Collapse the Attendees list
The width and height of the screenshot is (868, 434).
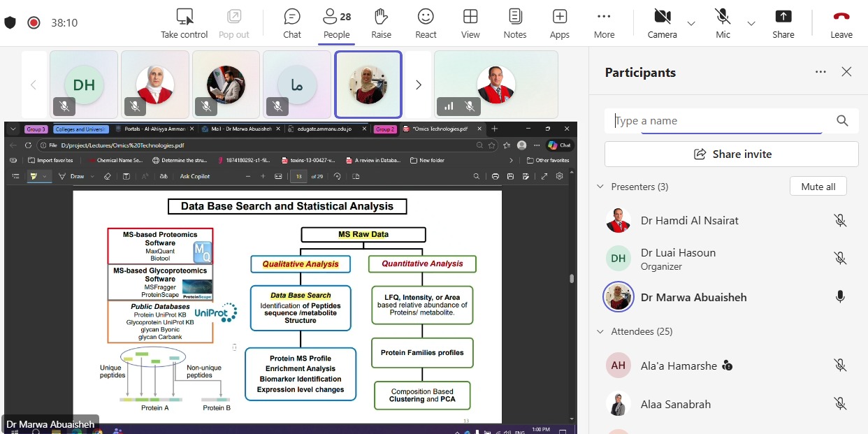pyautogui.click(x=600, y=331)
